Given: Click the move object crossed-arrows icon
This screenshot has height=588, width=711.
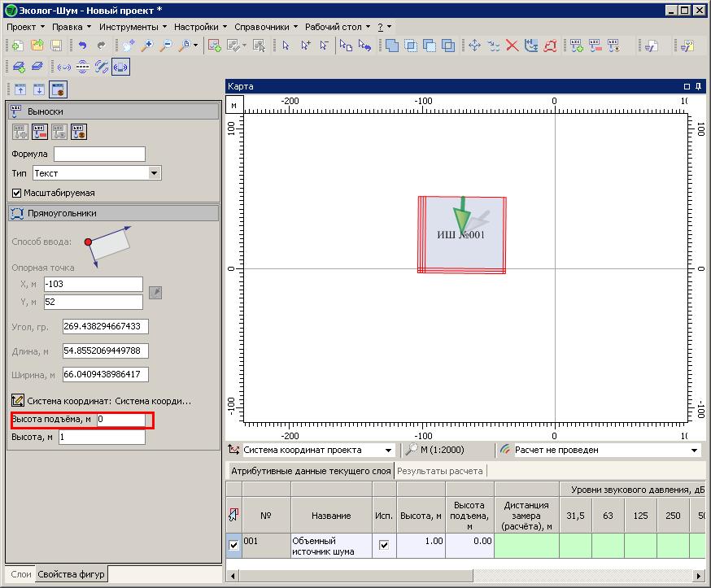Looking at the screenshot, I should pos(474,46).
